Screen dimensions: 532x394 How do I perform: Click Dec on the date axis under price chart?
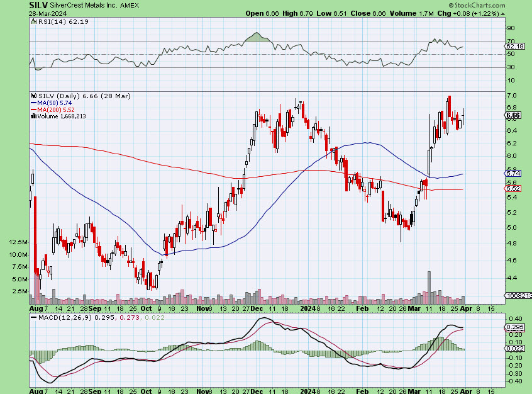257,309
